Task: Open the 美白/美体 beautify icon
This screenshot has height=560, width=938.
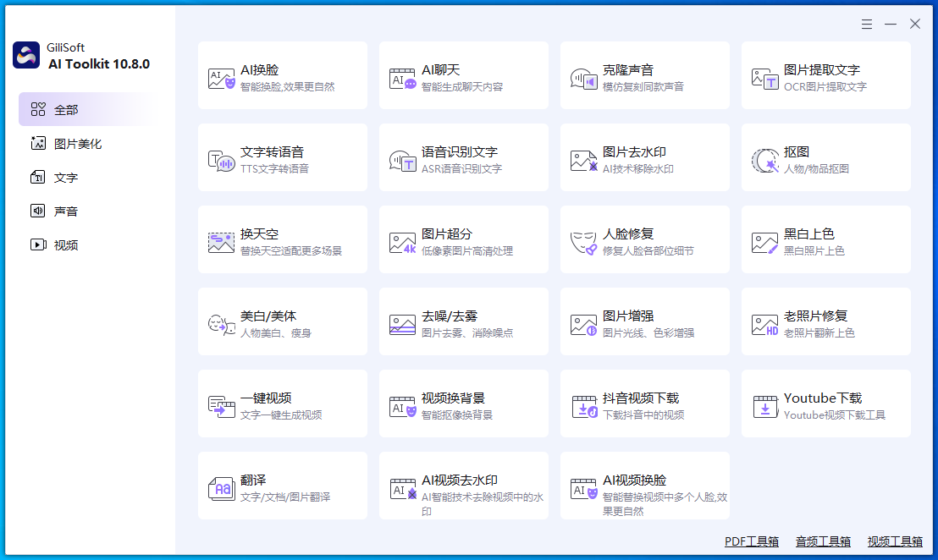Action: click(221, 325)
